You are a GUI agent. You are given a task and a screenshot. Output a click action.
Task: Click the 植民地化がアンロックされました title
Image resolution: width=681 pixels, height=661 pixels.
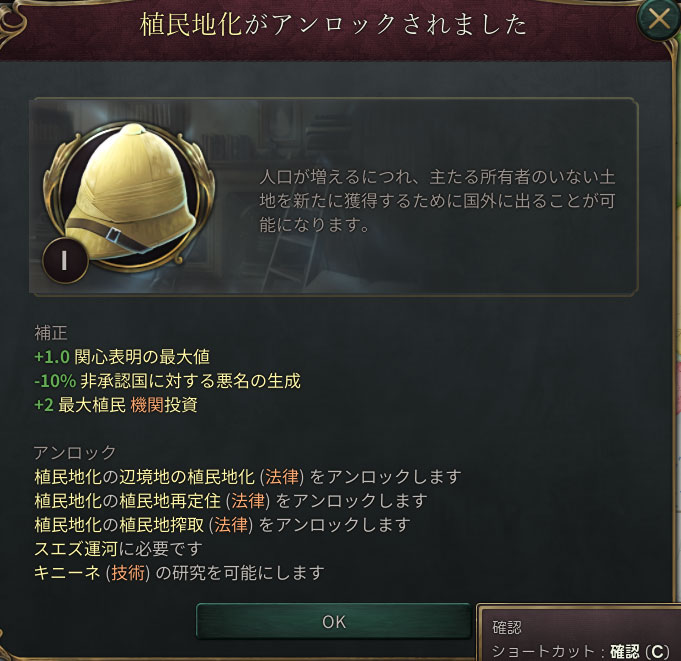click(x=334, y=24)
